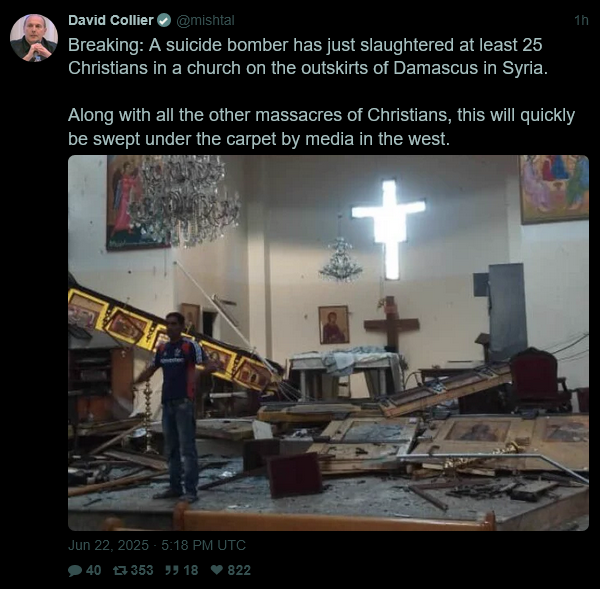The width and height of the screenshot is (600, 589).
Task: Click the reply speech bubble icon
Action: [75, 570]
